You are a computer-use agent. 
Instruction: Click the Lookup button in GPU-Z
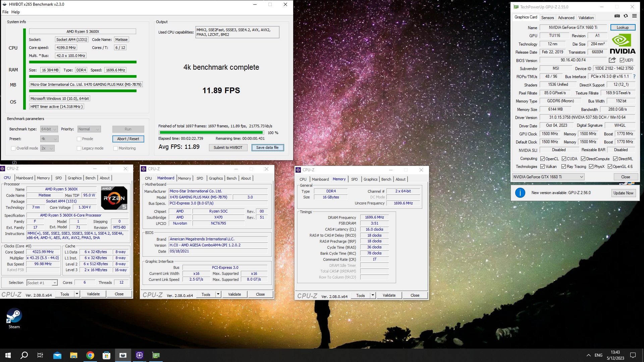point(623,27)
